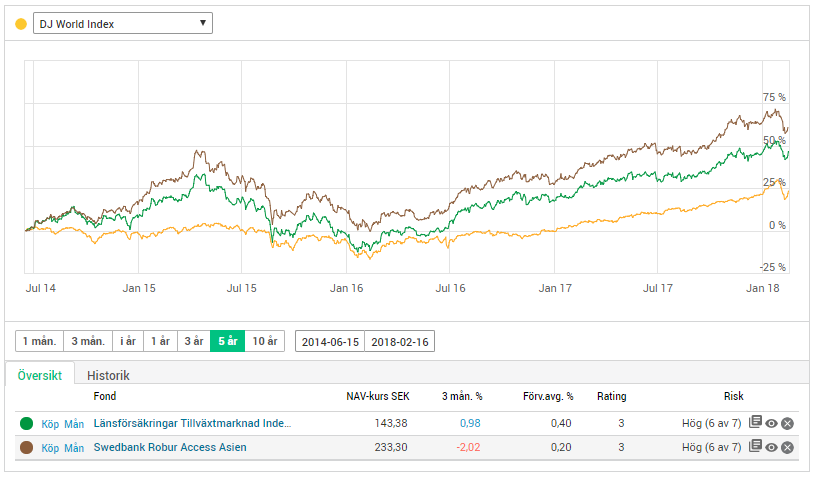This screenshot has height=478, width=815.
Task: Click the yellow index dot beside DJ World Index
Action: point(21,23)
